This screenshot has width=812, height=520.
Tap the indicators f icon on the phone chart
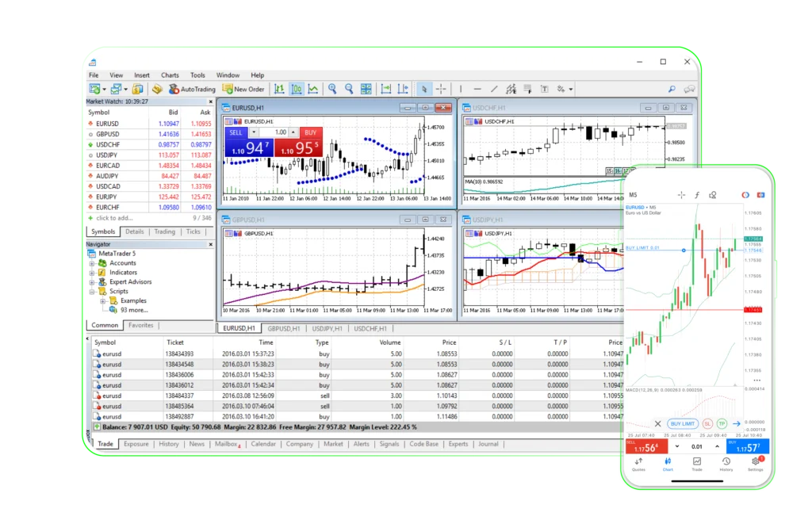coord(697,194)
